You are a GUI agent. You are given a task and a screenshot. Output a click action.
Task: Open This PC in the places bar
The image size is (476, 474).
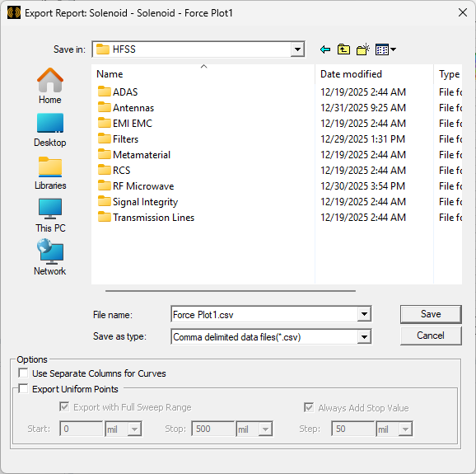[50, 215]
